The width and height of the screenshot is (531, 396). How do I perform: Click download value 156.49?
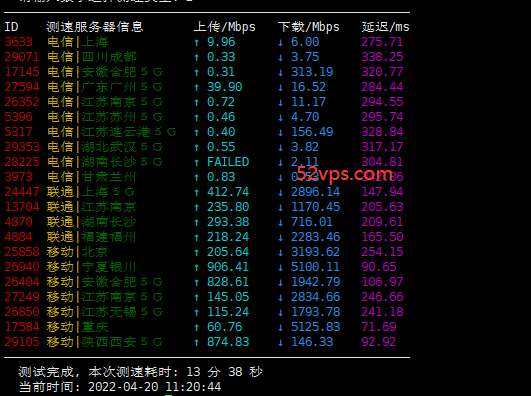pos(312,132)
